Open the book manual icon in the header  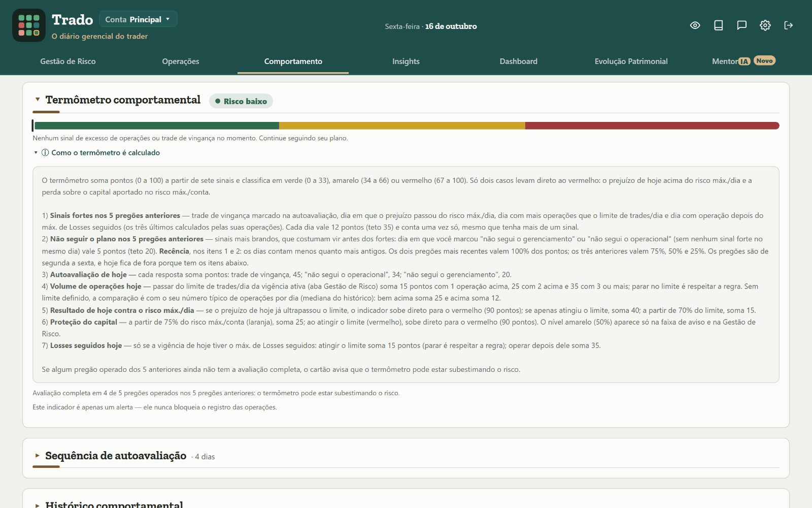(719, 25)
